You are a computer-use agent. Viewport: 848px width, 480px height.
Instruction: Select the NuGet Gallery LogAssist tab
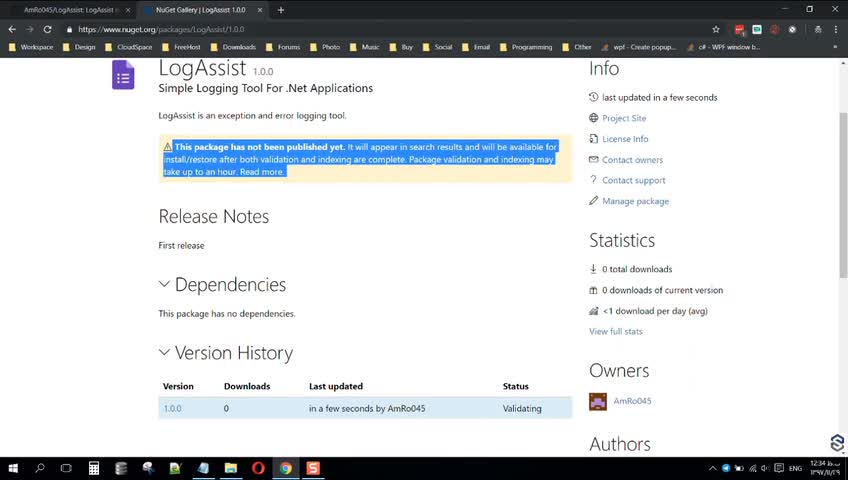tap(199, 10)
